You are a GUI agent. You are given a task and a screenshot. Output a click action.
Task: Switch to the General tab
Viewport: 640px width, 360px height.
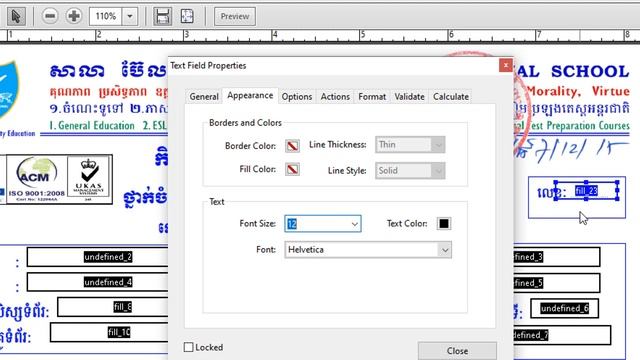pos(204,97)
